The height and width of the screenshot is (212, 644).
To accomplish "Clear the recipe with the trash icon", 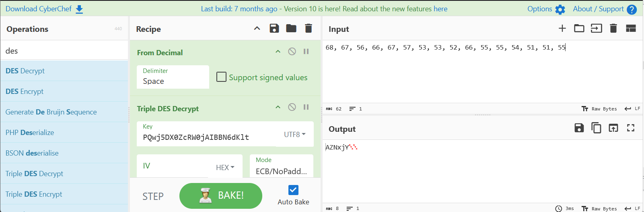I will click(x=309, y=28).
